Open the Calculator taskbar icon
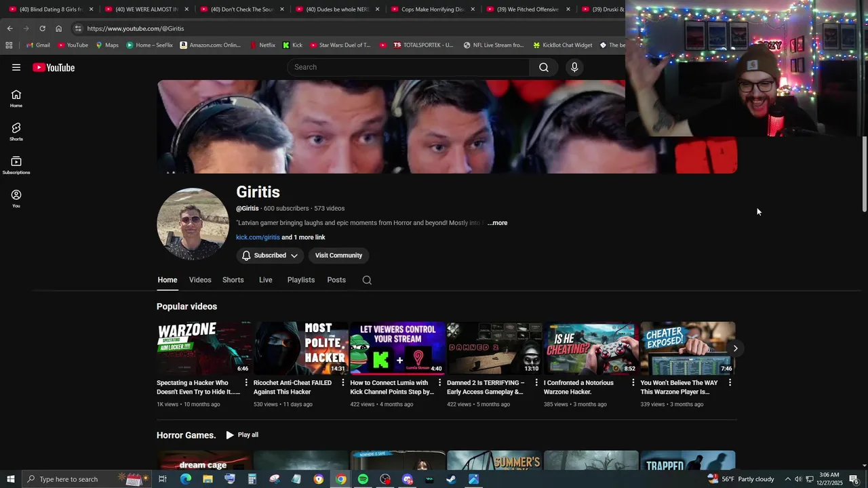Screen dimensions: 868x488 tap(252, 479)
